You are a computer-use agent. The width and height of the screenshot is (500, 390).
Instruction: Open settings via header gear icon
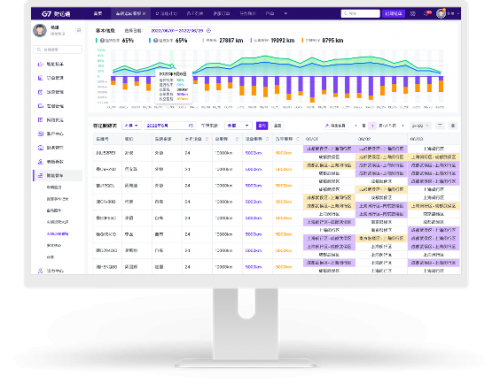[x=413, y=14]
